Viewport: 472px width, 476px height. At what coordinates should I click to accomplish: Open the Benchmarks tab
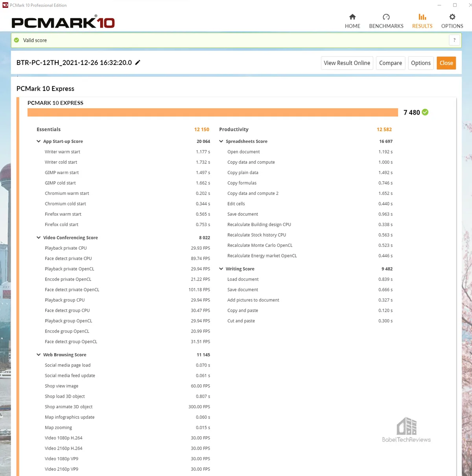pyautogui.click(x=386, y=21)
